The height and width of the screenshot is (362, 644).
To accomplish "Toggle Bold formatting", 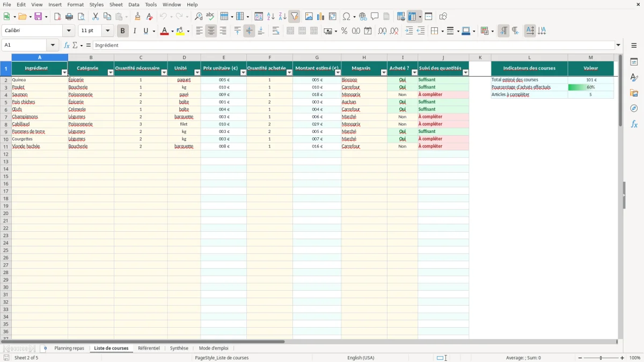I will [x=122, y=31].
